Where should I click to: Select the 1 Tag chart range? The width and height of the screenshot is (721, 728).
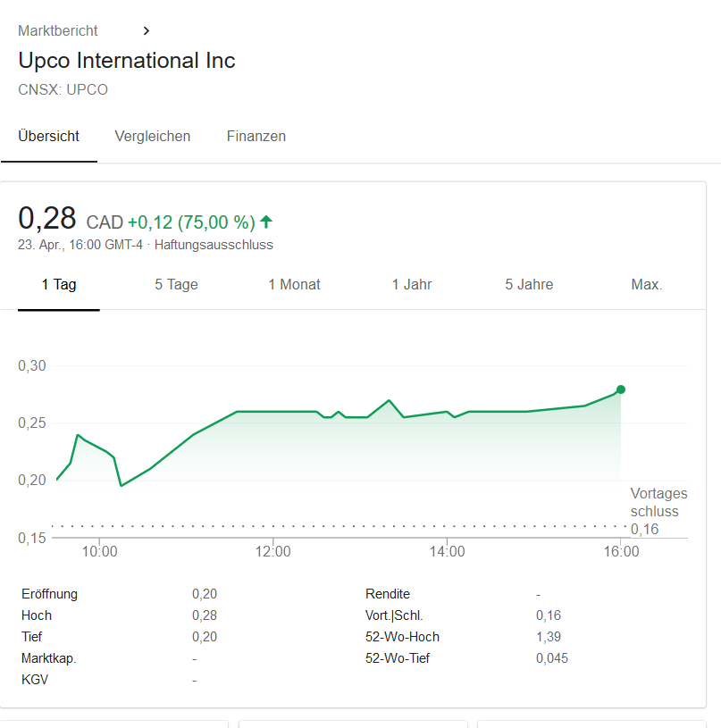tap(58, 284)
